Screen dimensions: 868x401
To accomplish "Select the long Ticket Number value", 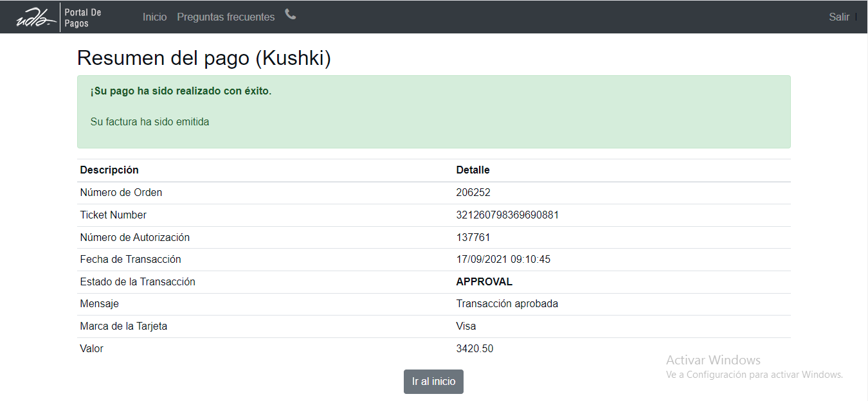I will 507,215.
